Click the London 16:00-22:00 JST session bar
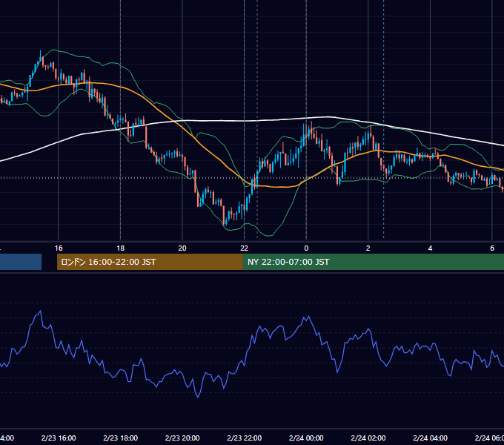 pos(150,262)
